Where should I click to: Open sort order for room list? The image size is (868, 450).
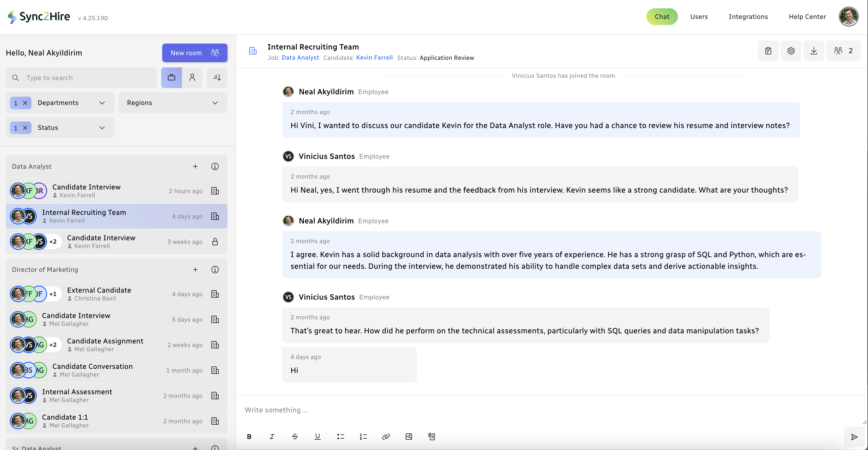217,78
